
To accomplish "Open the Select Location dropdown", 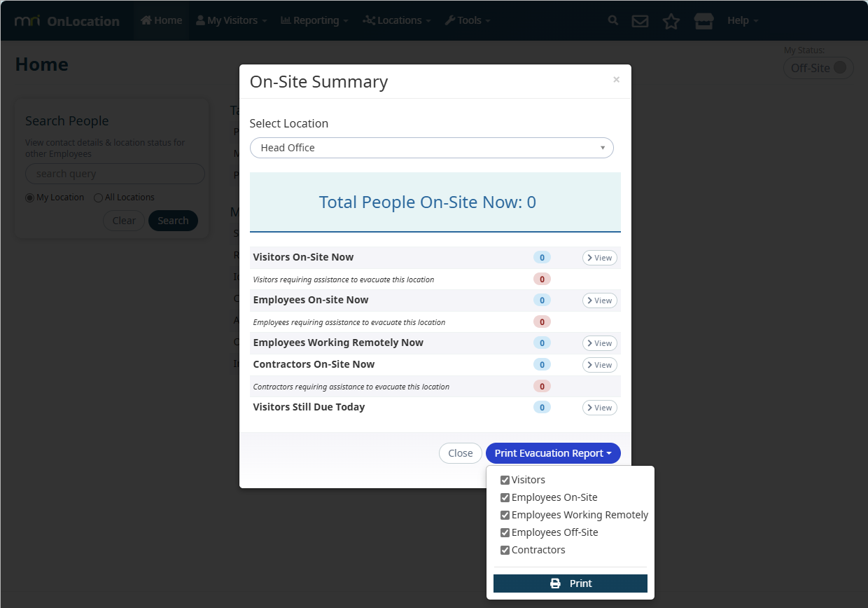I will point(431,148).
